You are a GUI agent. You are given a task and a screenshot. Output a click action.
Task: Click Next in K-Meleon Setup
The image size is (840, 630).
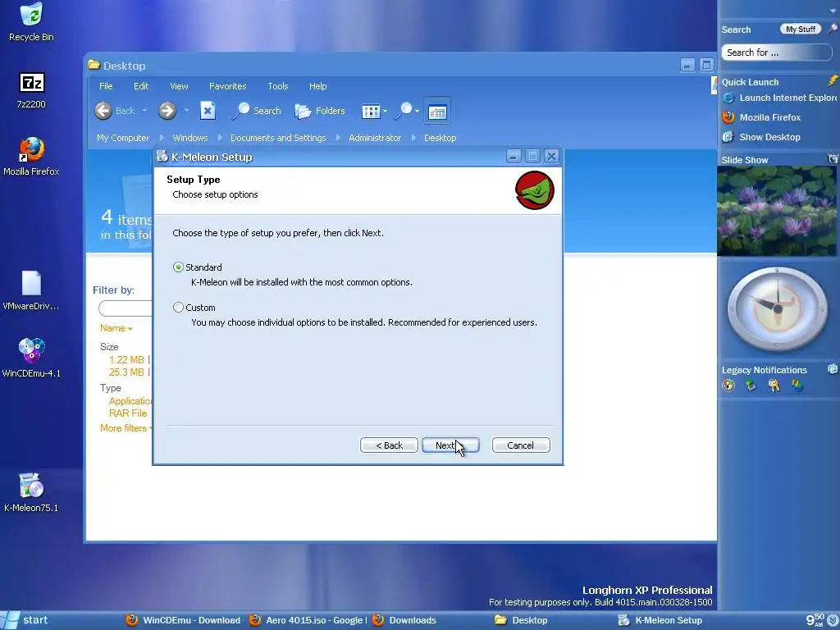(x=450, y=445)
